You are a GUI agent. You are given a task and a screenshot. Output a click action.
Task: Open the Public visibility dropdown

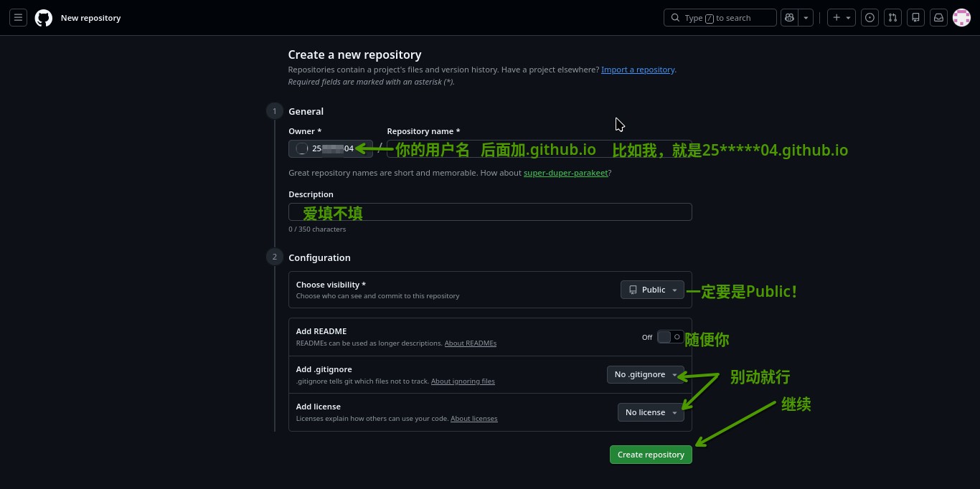click(x=652, y=290)
